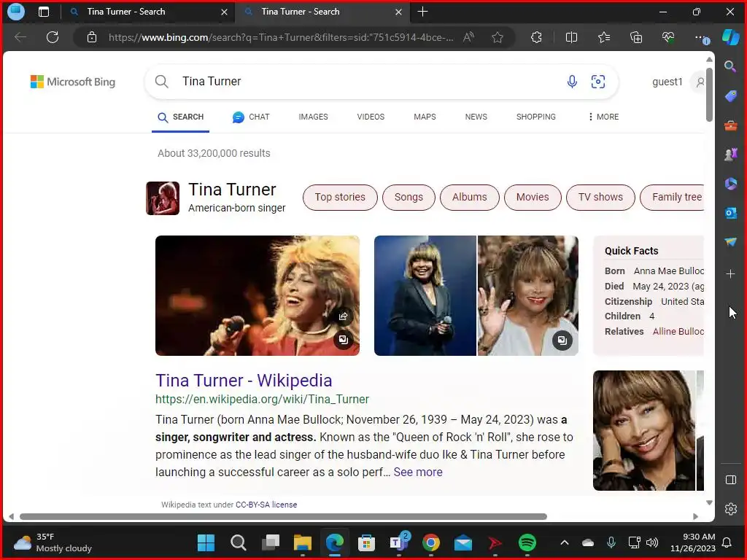Click the Movies pill
Viewport: 747px width, 560px height.
coord(532,197)
